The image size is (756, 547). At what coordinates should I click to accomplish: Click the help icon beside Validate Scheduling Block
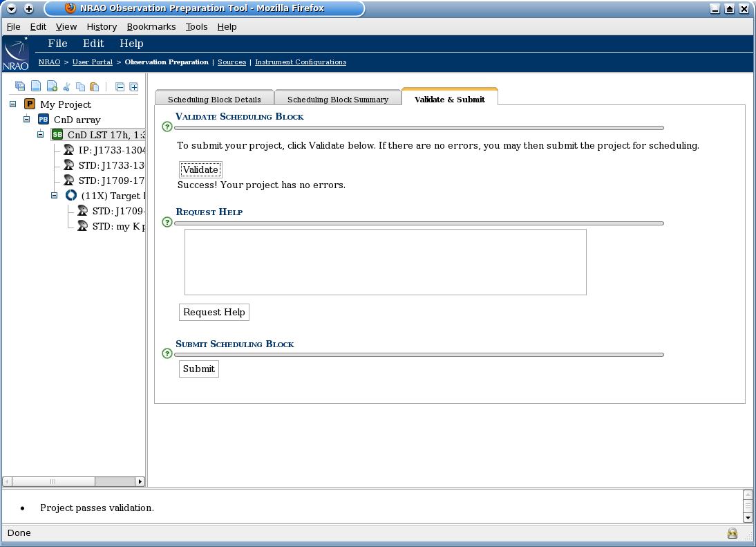pyautogui.click(x=167, y=127)
